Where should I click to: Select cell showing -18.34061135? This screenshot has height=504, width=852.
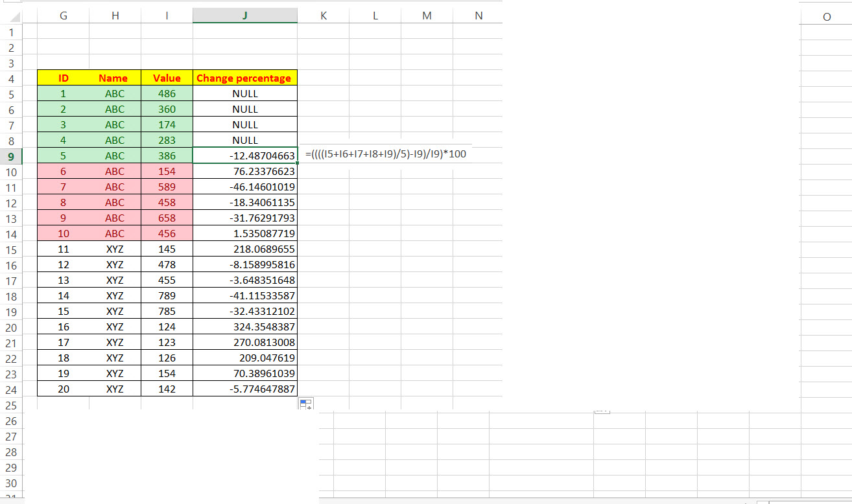click(x=245, y=202)
